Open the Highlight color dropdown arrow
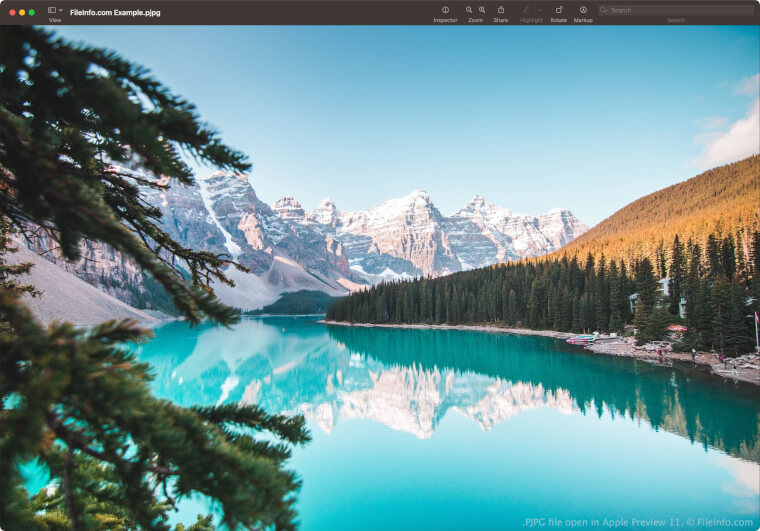This screenshot has height=531, width=760. [x=540, y=10]
